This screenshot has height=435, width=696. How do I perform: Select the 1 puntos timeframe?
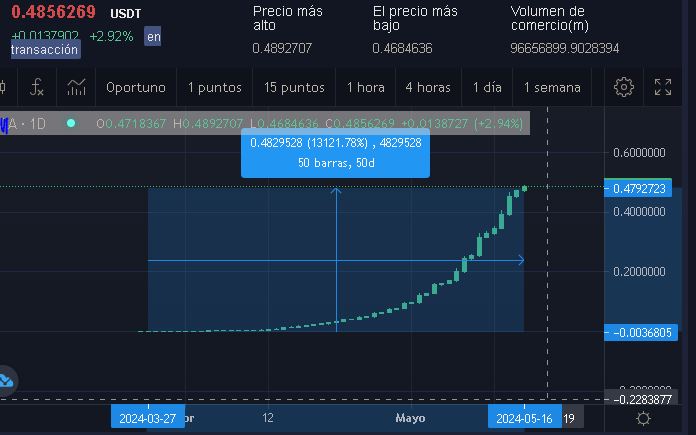[215, 87]
